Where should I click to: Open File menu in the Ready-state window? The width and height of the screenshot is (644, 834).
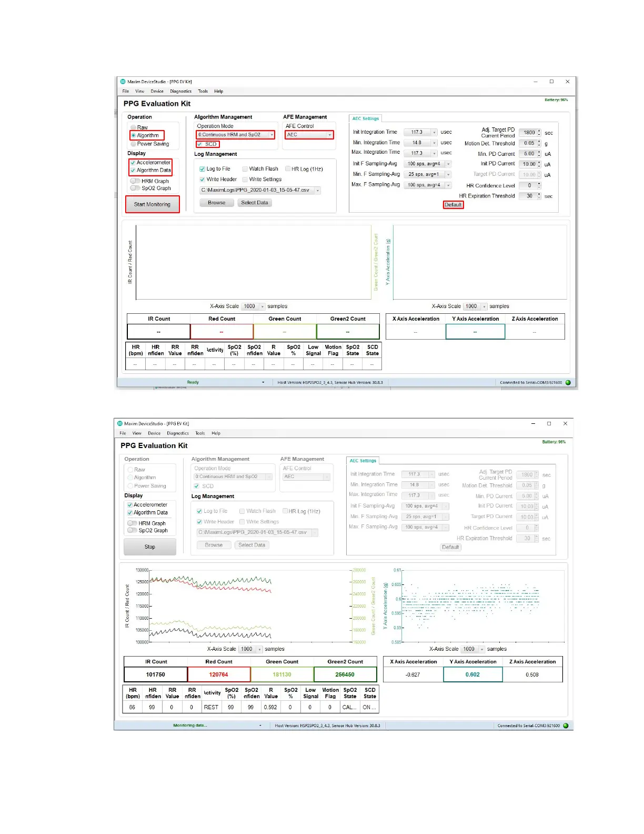(x=126, y=91)
